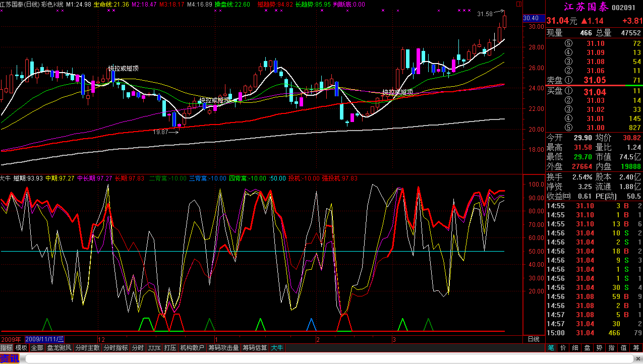Open the 机构散户 indicator tab
Screen dimensions: 643x364
pos(192,348)
